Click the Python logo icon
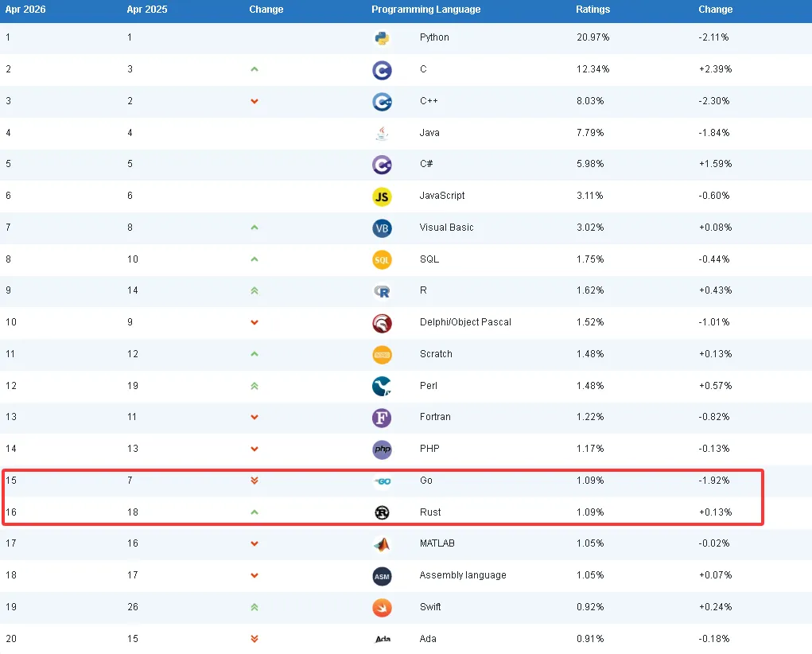The width and height of the screenshot is (812, 654). click(382, 38)
